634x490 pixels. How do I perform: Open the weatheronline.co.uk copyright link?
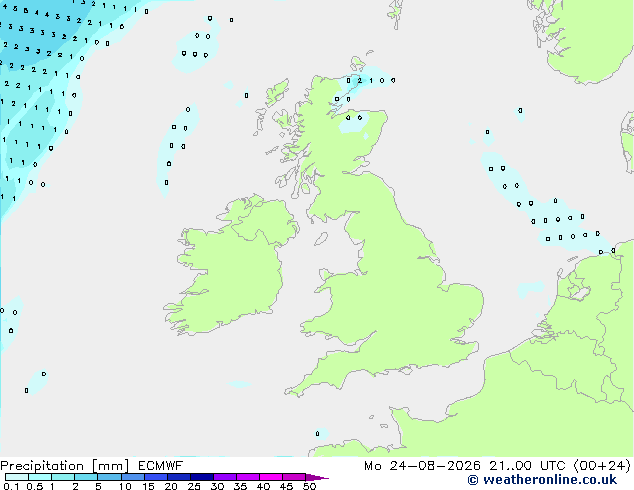(542, 480)
